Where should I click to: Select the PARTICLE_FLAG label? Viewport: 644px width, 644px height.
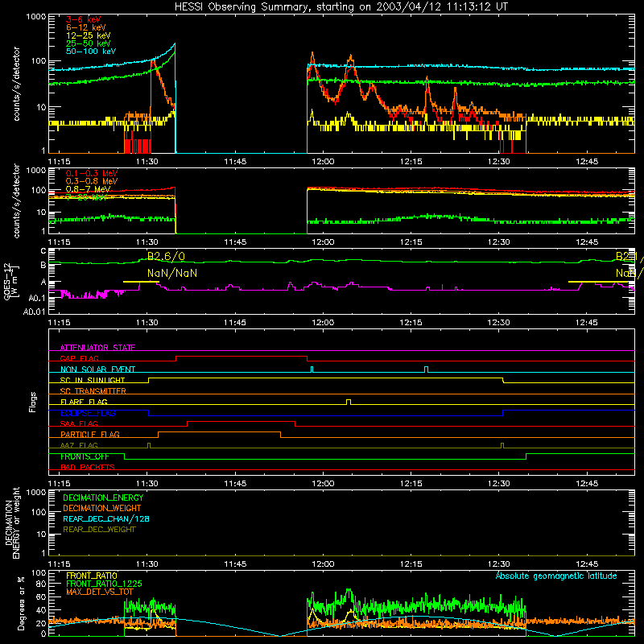90,435
